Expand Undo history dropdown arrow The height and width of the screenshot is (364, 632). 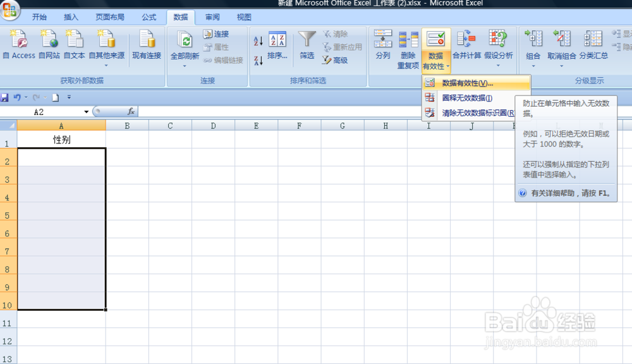click(x=26, y=97)
